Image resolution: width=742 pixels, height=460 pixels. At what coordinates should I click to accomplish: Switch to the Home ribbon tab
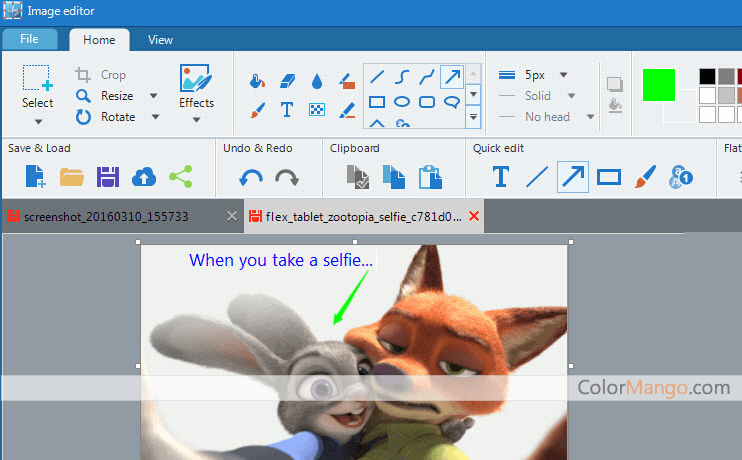click(99, 40)
